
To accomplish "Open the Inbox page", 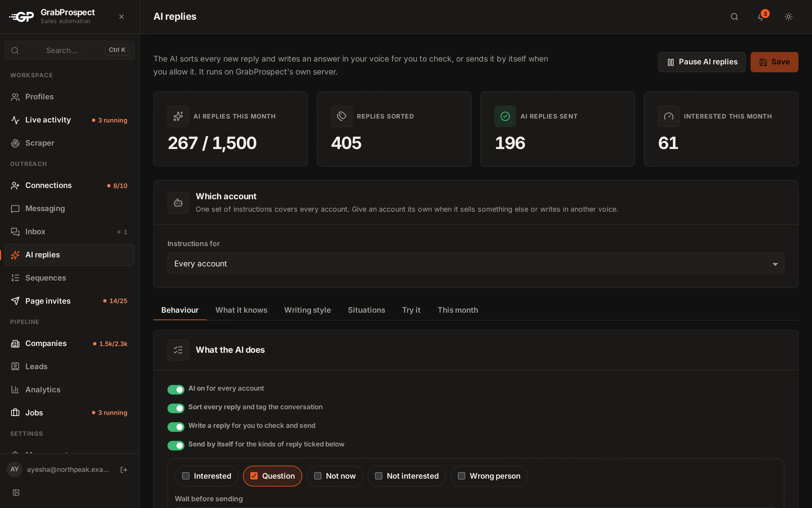I will click(69, 232).
